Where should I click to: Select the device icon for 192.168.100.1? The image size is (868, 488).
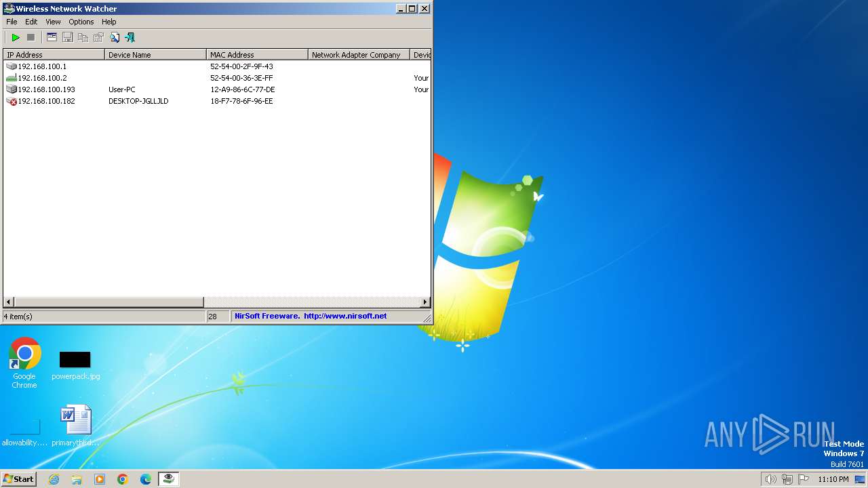coord(12,66)
